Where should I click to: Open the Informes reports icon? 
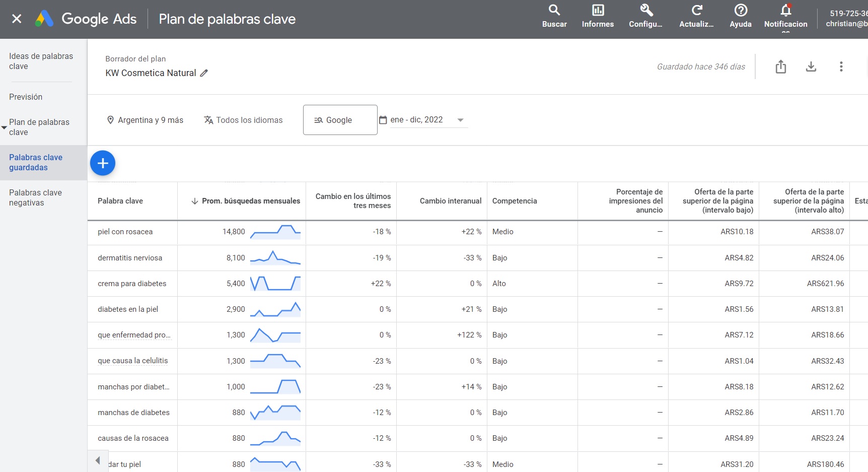point(597,11)
